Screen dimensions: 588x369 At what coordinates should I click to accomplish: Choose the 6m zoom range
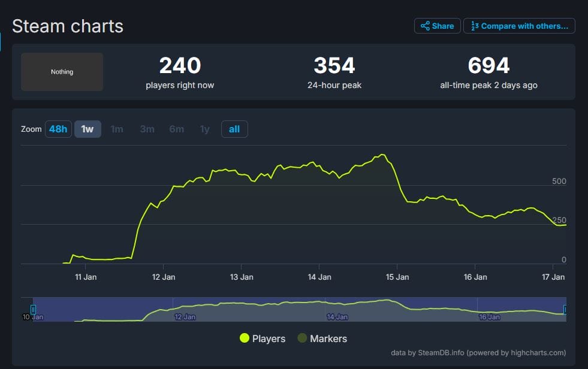(x=176, y=129)
